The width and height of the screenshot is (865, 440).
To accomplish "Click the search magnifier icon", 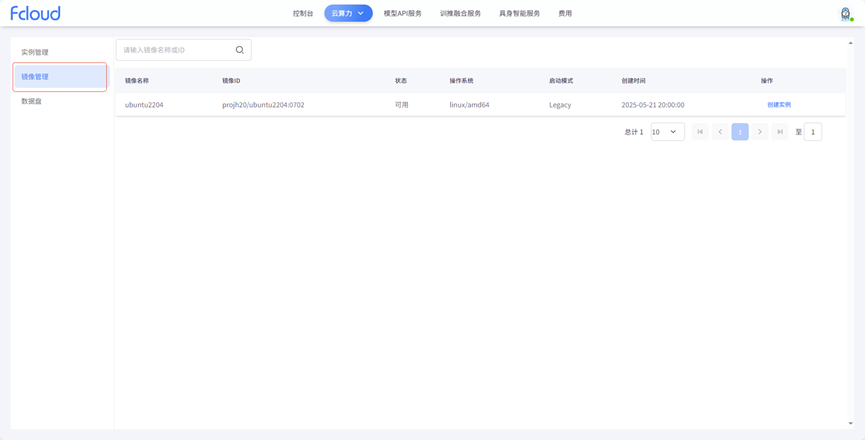I will pyautogui.click(x=240, y=50).
